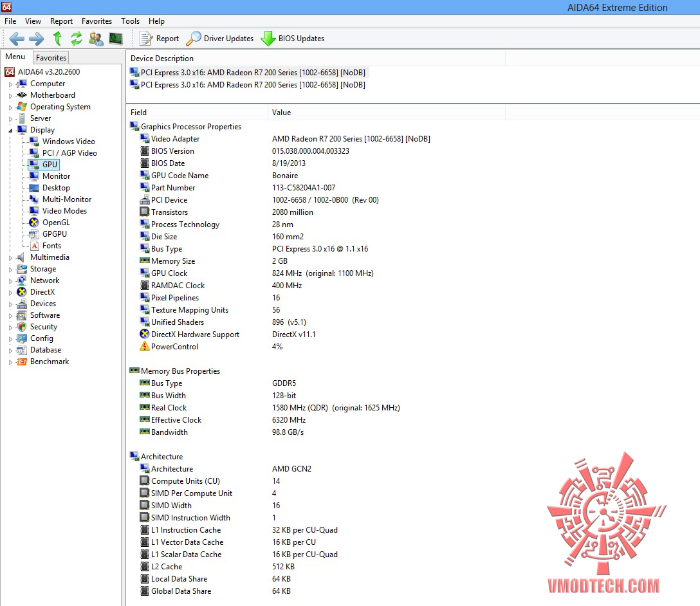Viewport: 700px width, 606px height.
Task: Click the Back navigation arrow
Action: coord(17,39)
